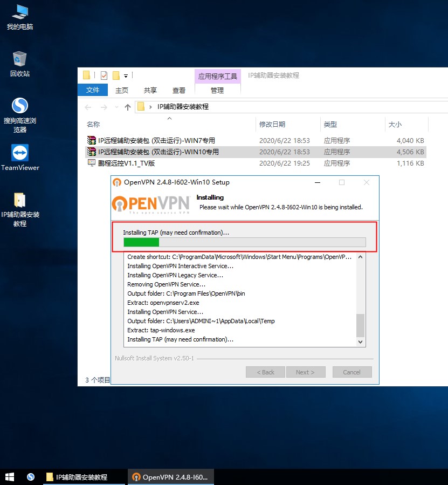Click the install log scroll up arrow

(x=360, y=257)
